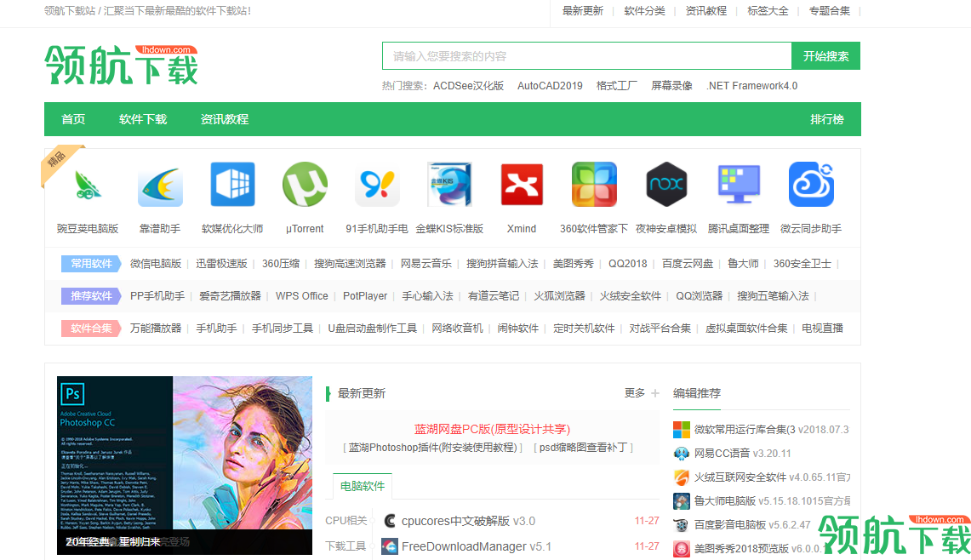
Task: Open the 搜狗高速浏览器 link
Action: point(350,263)
